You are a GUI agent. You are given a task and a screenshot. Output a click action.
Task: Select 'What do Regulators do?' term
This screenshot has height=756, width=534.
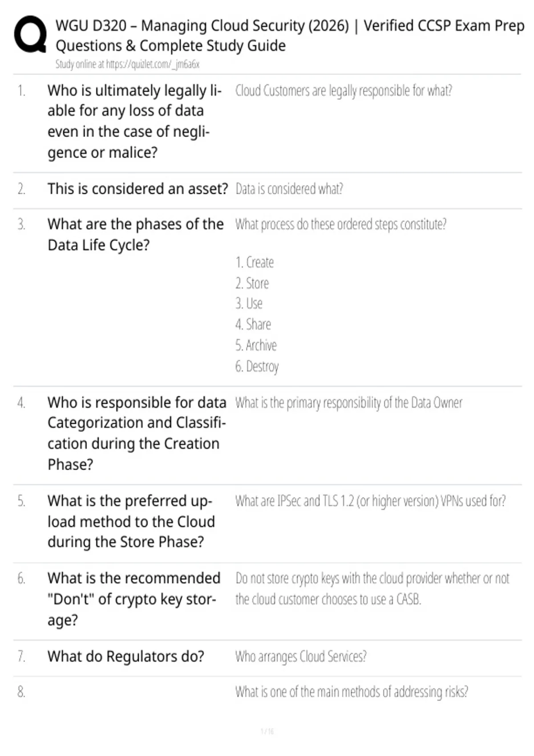(126, 657)
